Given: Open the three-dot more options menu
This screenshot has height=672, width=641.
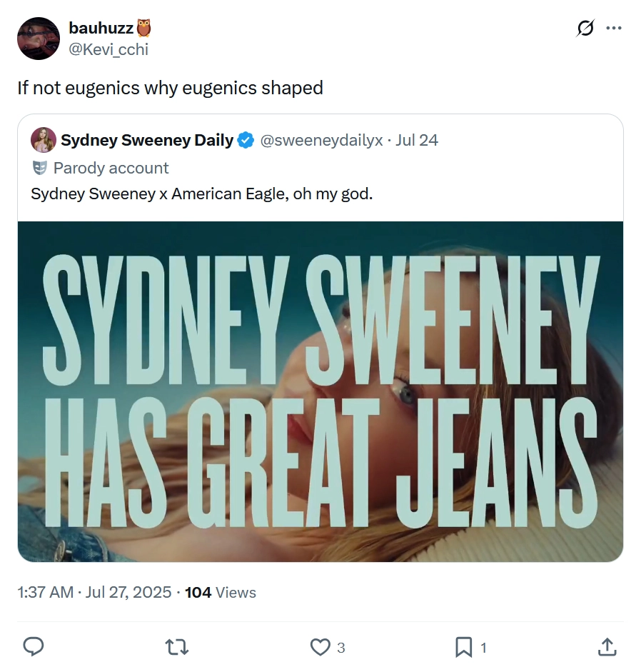Looking at the screenshot, I should 614,29.
